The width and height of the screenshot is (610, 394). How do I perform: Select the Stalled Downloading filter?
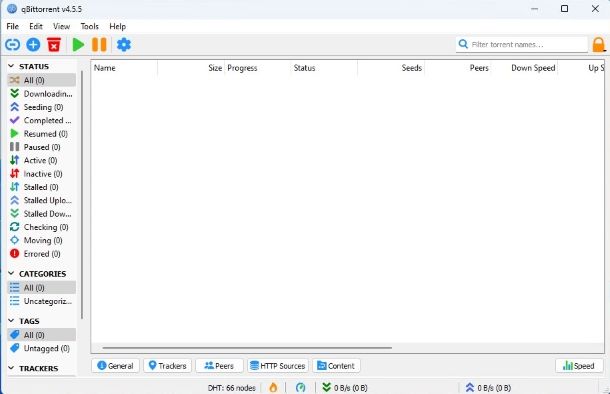tap(42, 214)
